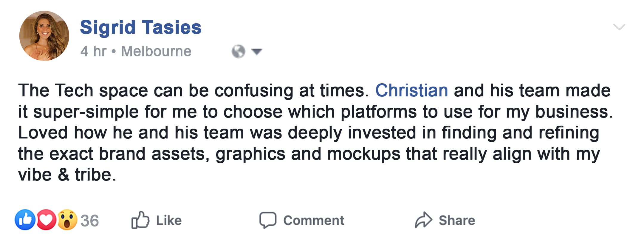Click the blue thumbs-up Like reaction icon
Image resolution: width=644 pixels, height=248 pixels.
pyautogui.click(x=25, y=220)
